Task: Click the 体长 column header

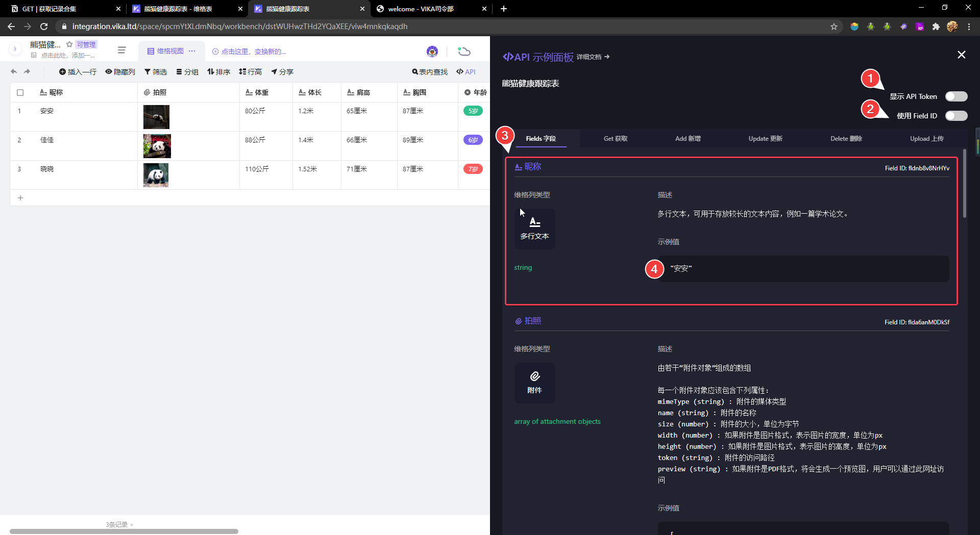Action: coord(317,92)
